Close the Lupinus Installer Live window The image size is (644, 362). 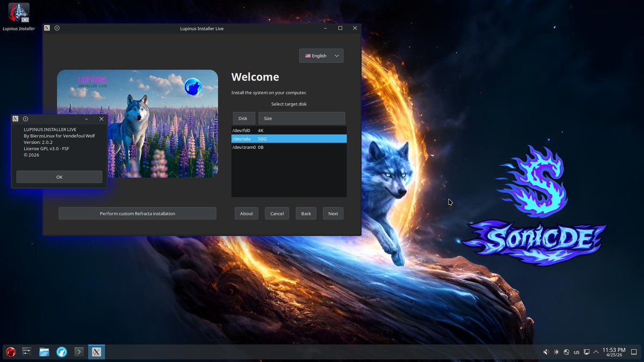(x=355, y=28)
